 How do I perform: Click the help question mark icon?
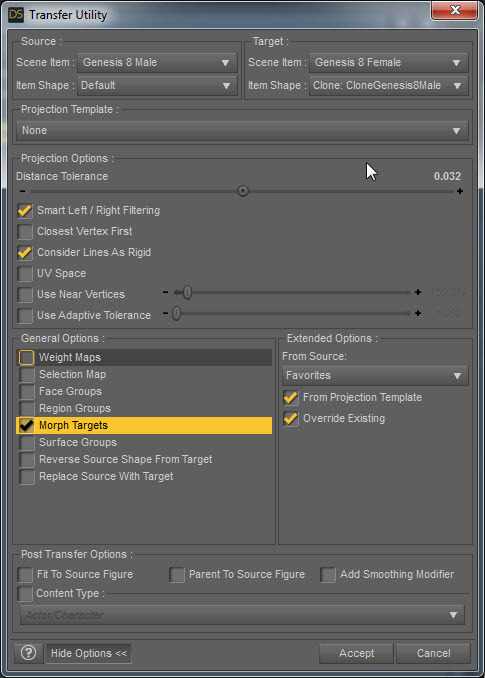point(29,653)
